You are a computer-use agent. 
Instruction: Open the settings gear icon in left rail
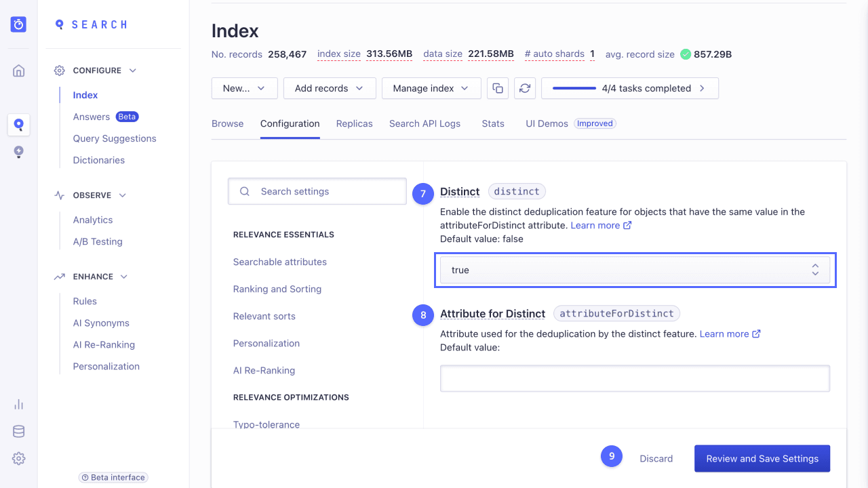(x=18, y=459)
